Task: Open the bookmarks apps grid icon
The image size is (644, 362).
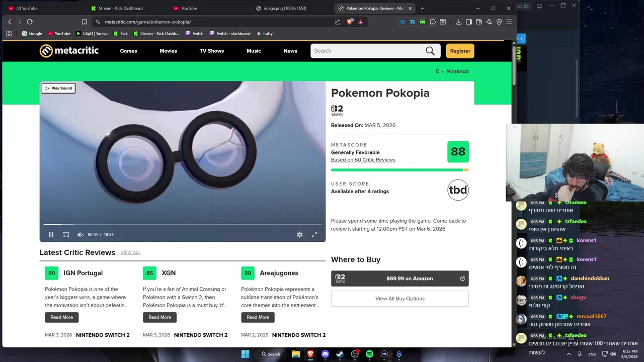Action: click(9, 33)
